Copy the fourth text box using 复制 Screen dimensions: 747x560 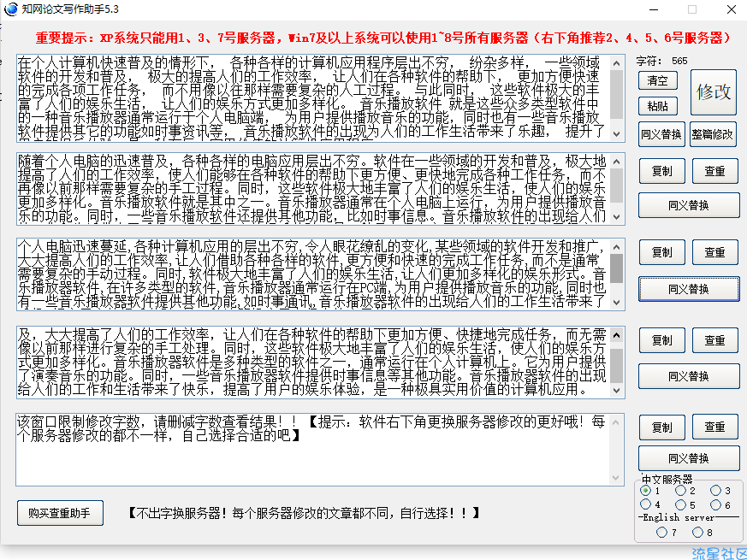pyautogui.click(x=661, y=340)
